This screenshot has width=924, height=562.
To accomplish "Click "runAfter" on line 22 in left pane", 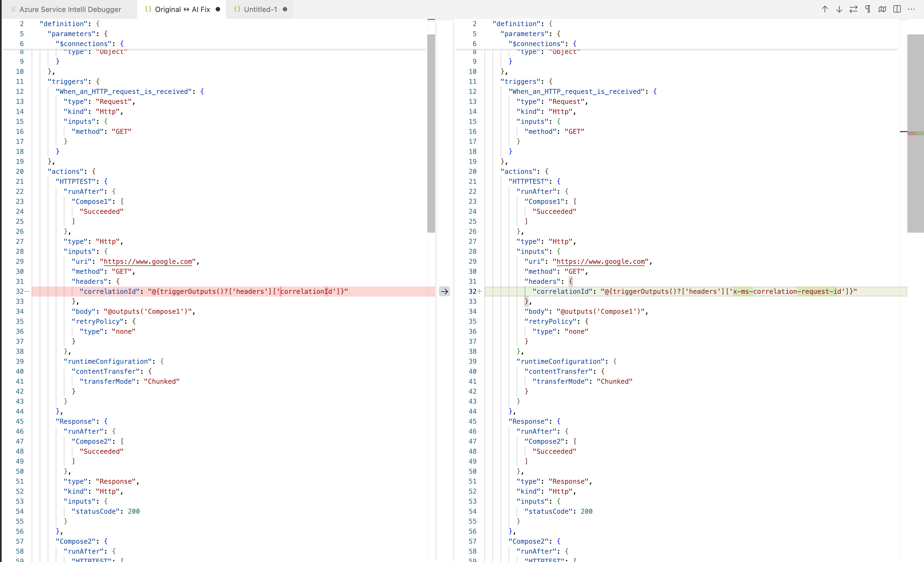I will coord(84,191).
